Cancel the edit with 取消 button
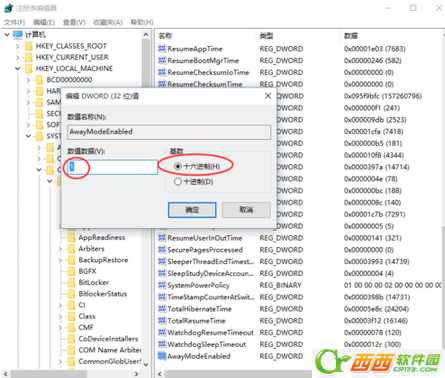The image size is (445, 378). 246,210
